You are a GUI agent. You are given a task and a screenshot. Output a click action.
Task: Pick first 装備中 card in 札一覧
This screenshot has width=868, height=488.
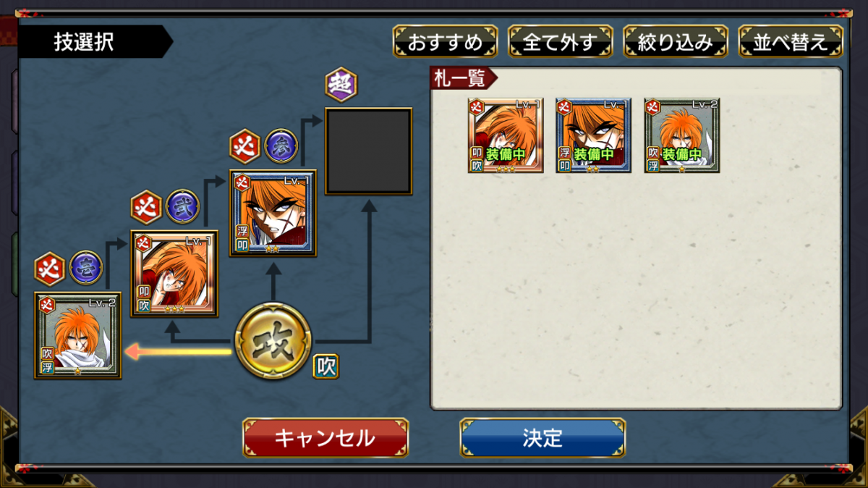point(506,135)
